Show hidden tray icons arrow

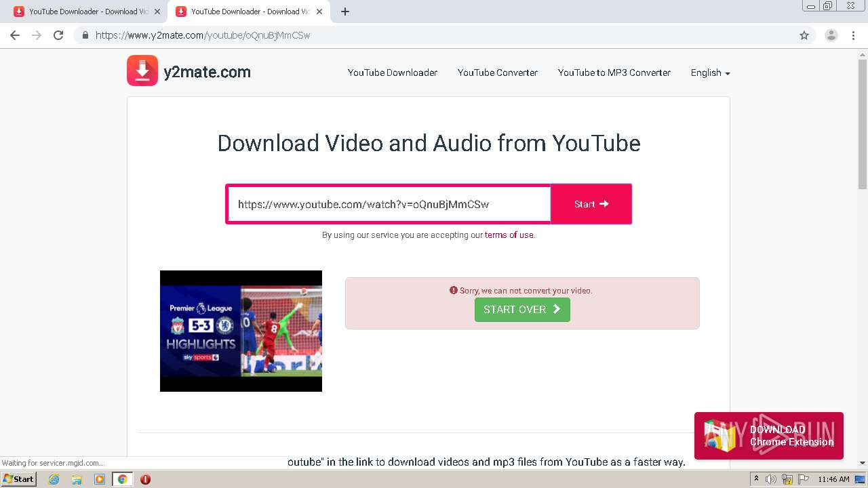click(757, 479)
